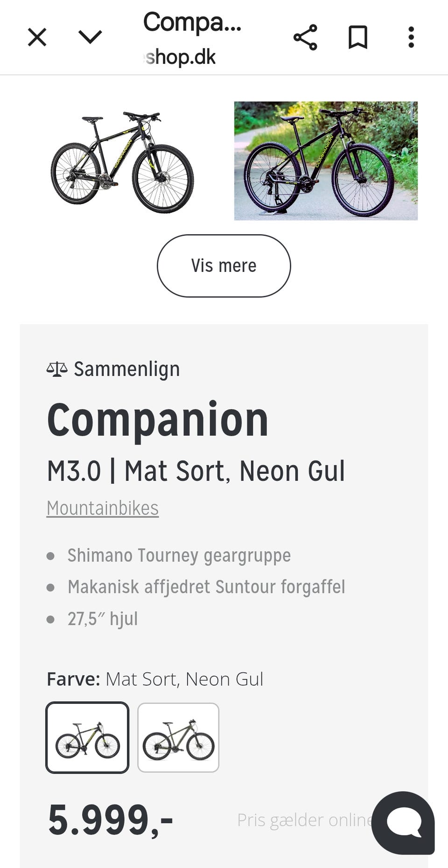This screenshot has height=868, width=448.
Task: Open the chat bubble widget
Action: pyautogui.click(x=403, y=823)
